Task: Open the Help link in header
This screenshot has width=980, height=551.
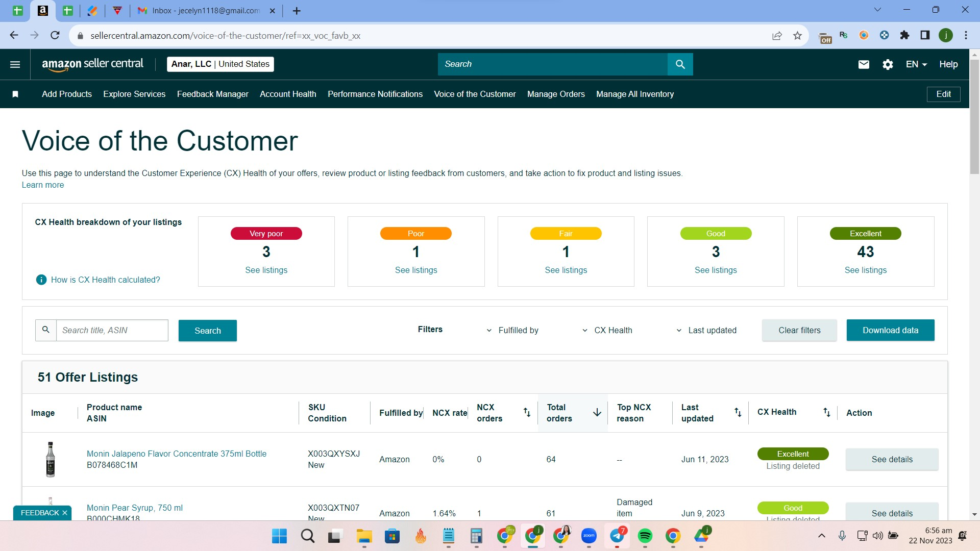Action: click(x=948, y=64)
